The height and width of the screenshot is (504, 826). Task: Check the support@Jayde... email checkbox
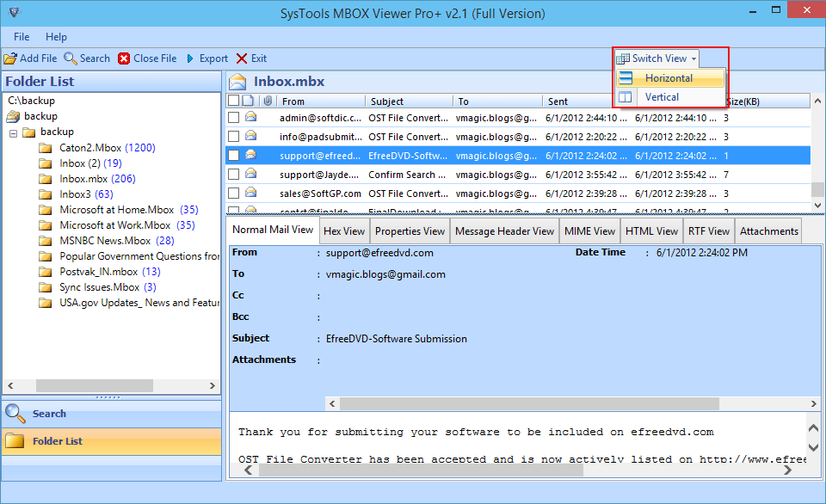(234, 175)
